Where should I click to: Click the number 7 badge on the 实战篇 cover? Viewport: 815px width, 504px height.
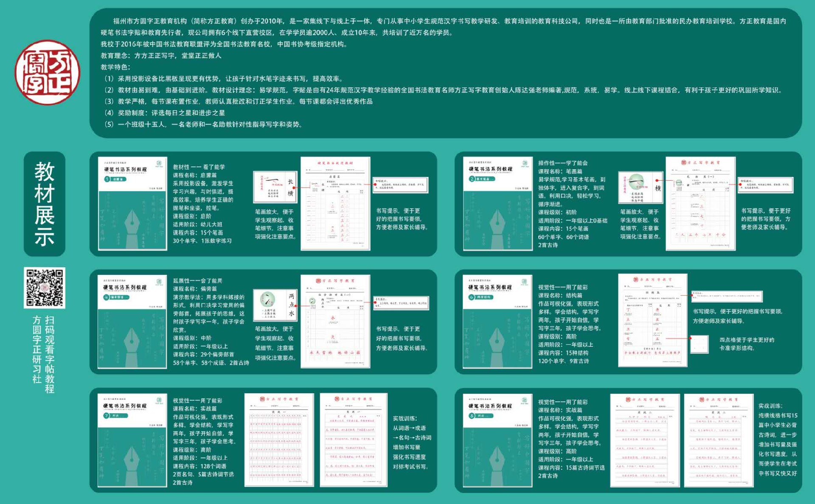(x=107, y=415)
